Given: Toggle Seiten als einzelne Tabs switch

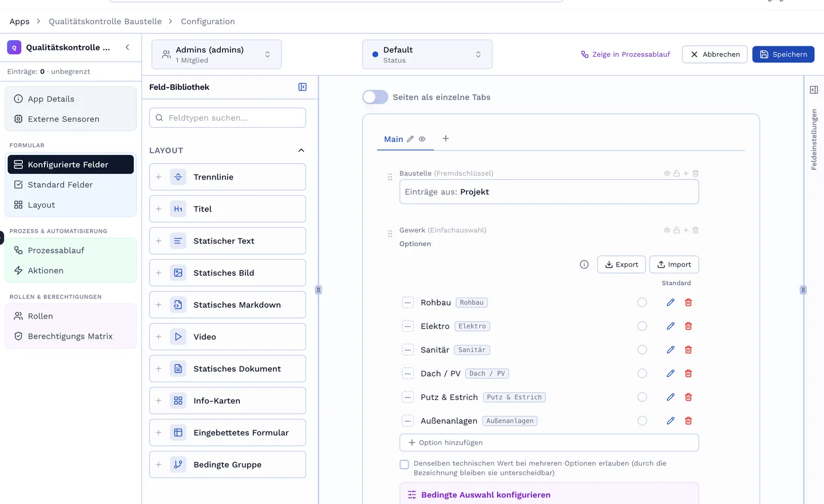Looking at the screenshot, I should pos(375,97).
